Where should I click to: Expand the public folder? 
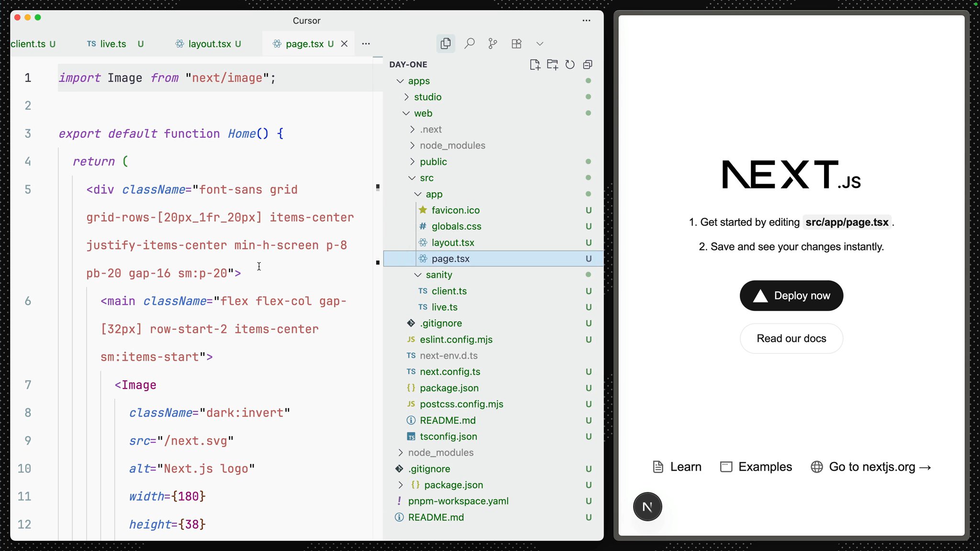click(x=412, y=162)
